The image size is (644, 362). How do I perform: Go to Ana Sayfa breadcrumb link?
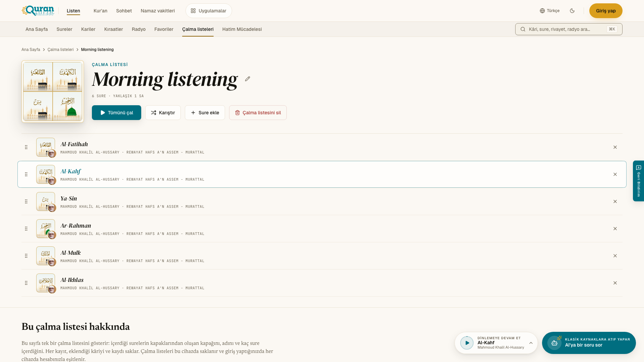[31, 50]
